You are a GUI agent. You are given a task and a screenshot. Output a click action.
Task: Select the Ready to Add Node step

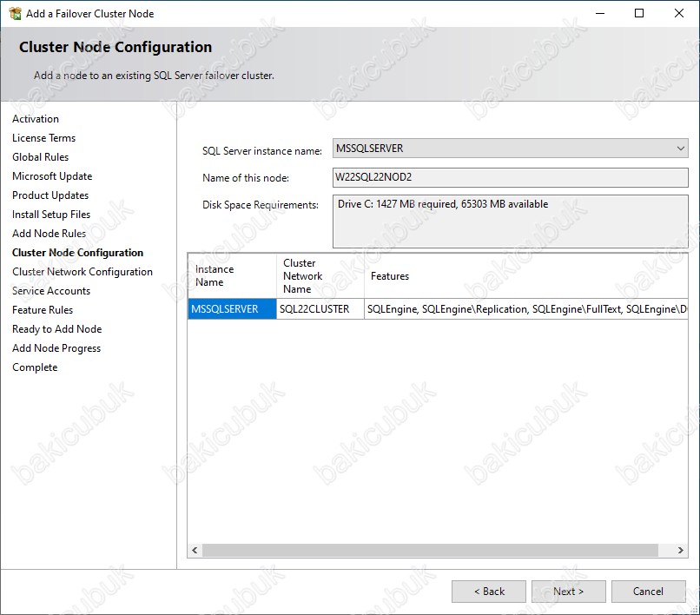tap(57, 329)
